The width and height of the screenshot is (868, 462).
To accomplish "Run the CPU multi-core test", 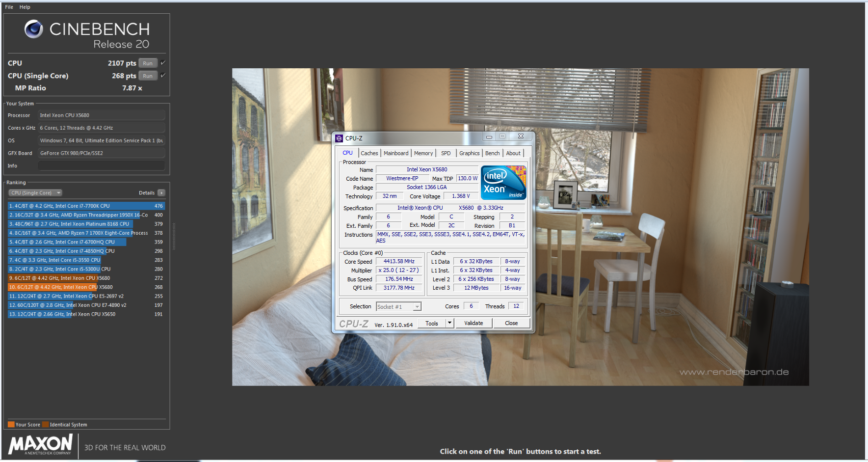I will (x=148, y=63).
